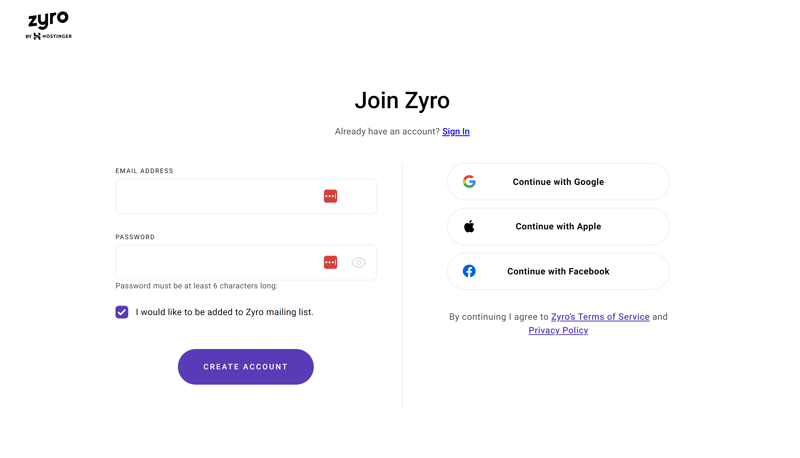Click the Hostinger logo mark under Zyro
The image size is (800, 458).
[x=37, y=36]
